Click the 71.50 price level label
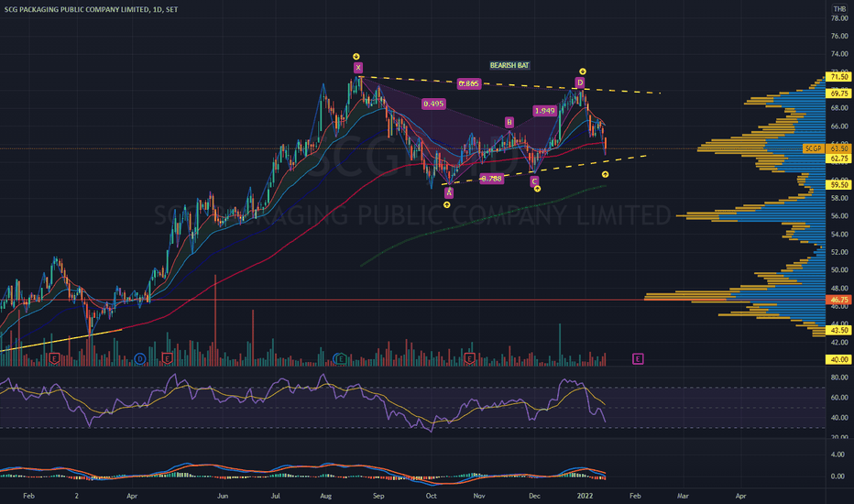The height and width of the screenshot is (504, 854). (x=838, y=77)
